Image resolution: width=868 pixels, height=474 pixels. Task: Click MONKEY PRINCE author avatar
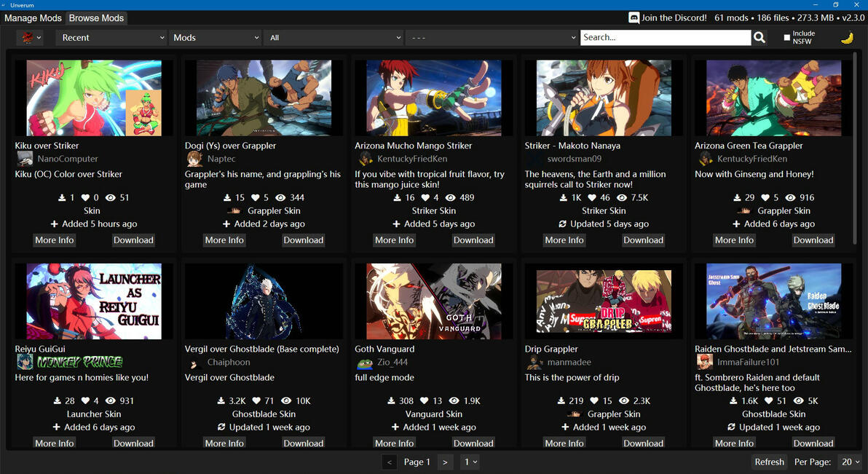coord(25,362)
